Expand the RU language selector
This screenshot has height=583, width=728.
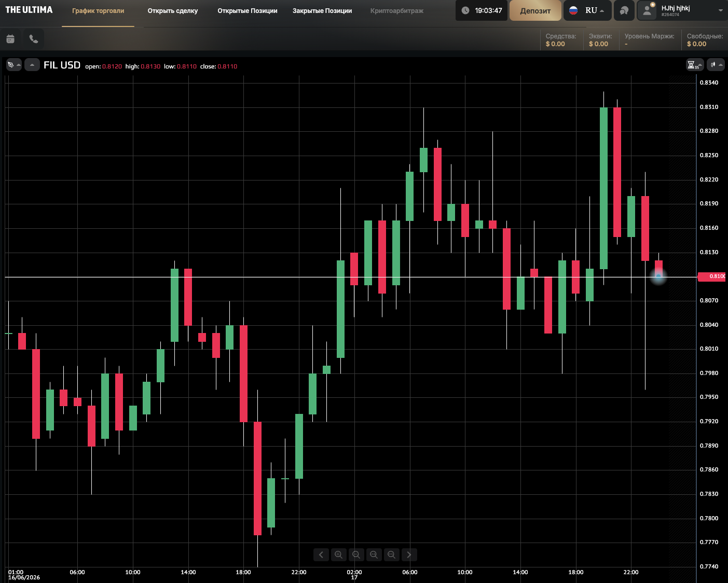(x=587, y=10)
